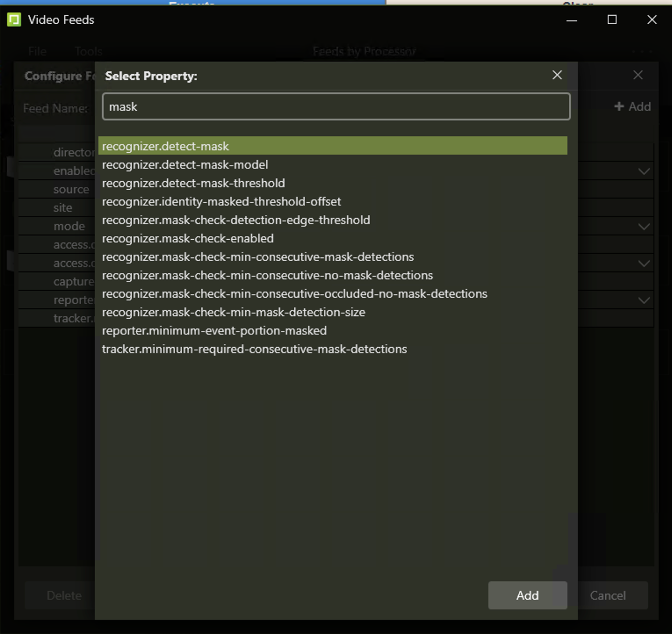This screenshot has height=634, width=672.
Task: Close the Select Property dialog
Action: point(557,75)
